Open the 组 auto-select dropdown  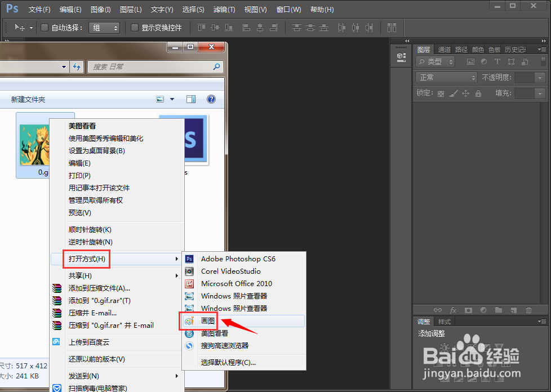coord(104,28)
